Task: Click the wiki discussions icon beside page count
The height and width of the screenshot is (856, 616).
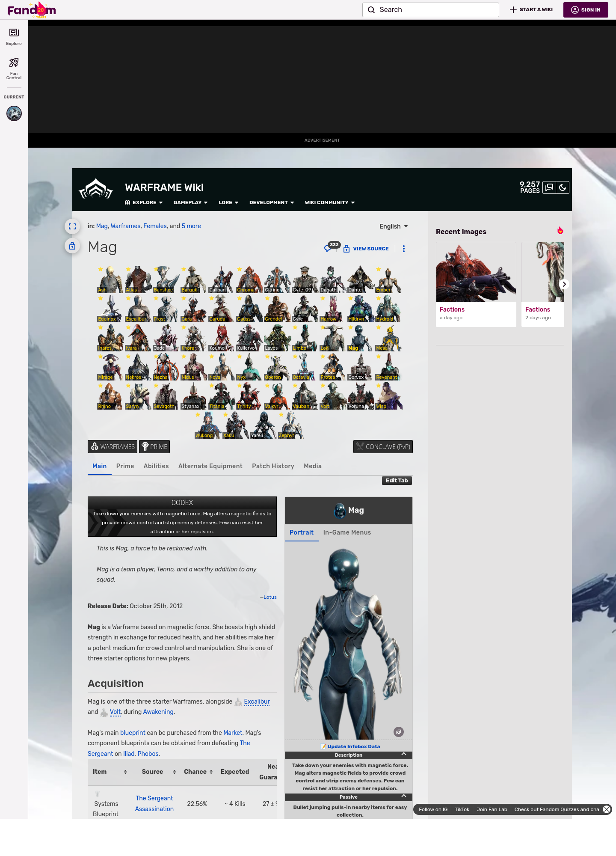Action: [x=549, y=187]
